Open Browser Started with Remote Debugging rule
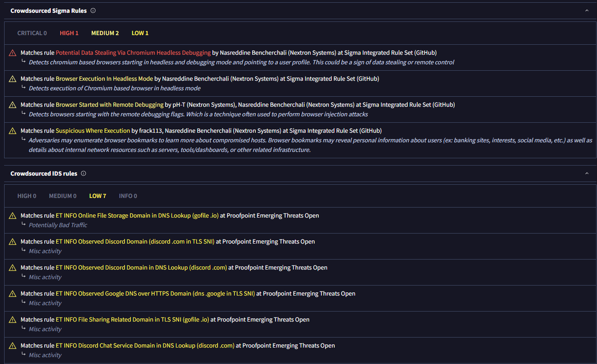This screenshot has width=597, height=364. click(109, 105)
